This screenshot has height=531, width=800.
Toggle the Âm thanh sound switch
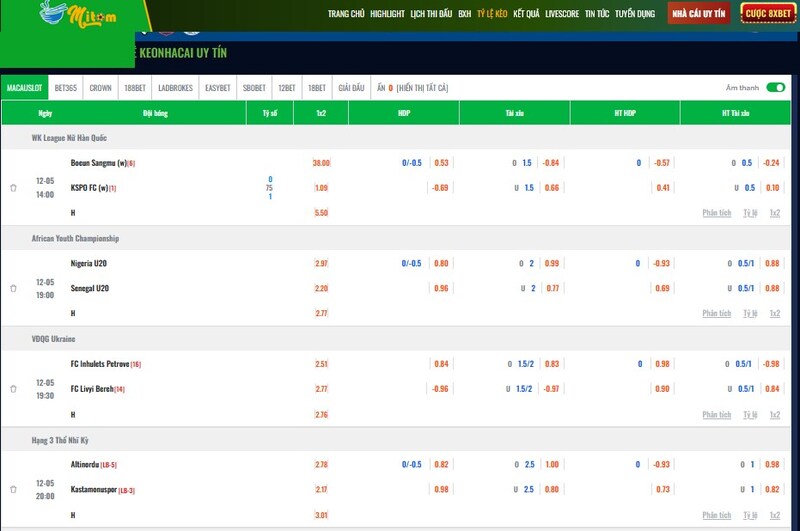pos(776,88)
